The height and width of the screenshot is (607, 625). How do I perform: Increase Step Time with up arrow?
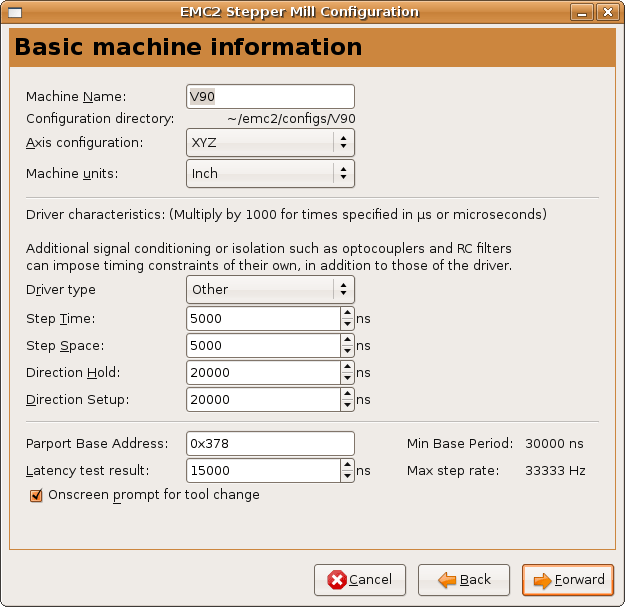[347, 313]
